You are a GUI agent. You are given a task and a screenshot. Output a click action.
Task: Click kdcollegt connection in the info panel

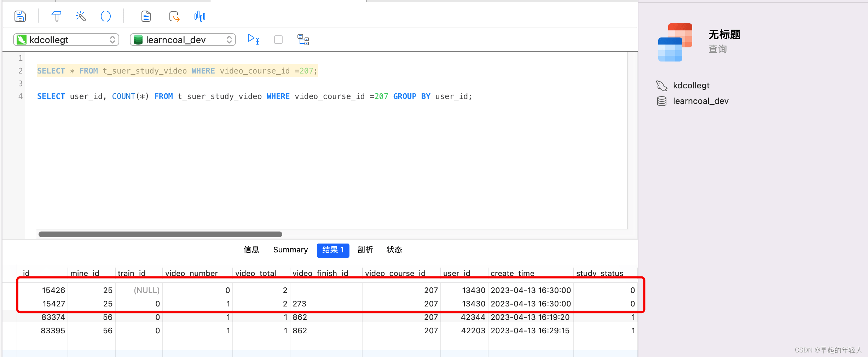691,86
